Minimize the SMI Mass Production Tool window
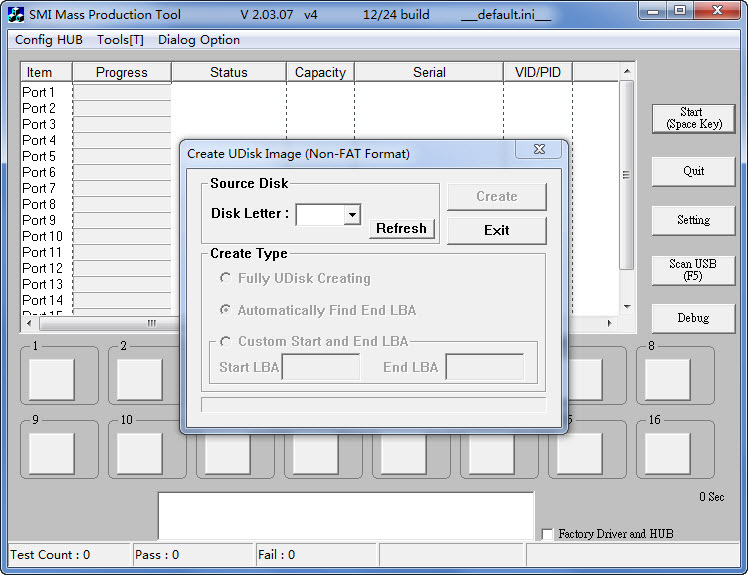748x575 pixels. coord(654,10)
